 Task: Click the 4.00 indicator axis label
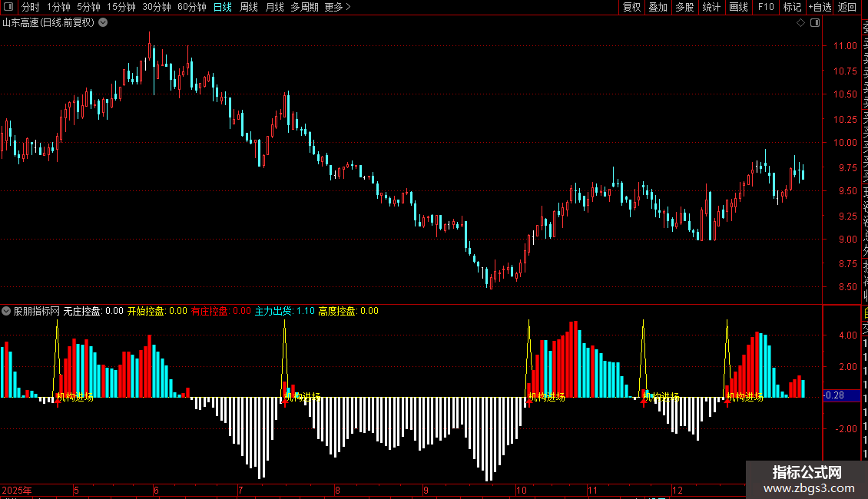(x=848, y=335)
